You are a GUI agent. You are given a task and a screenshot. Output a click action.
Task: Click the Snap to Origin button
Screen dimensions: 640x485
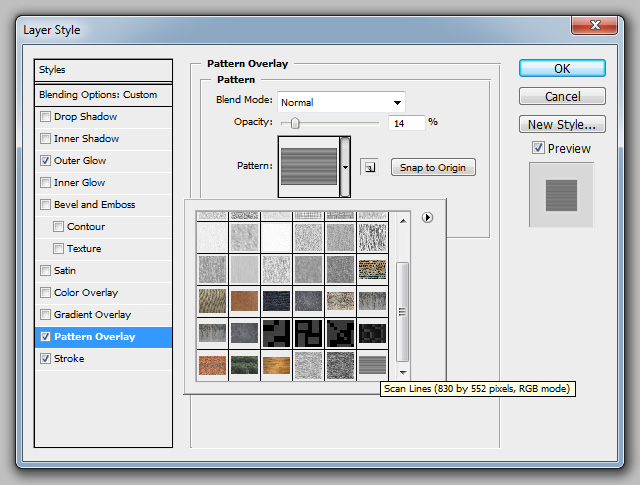pyautogui.click(x=432, y=167)
